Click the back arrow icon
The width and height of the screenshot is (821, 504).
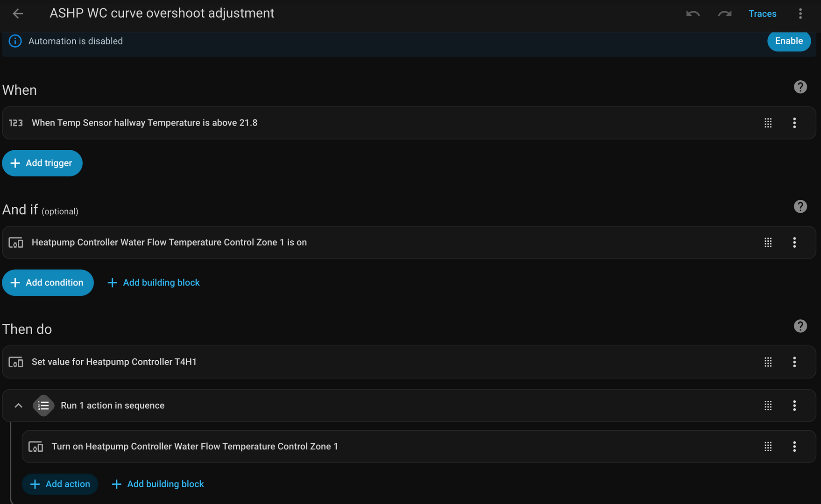coord(18,14)
